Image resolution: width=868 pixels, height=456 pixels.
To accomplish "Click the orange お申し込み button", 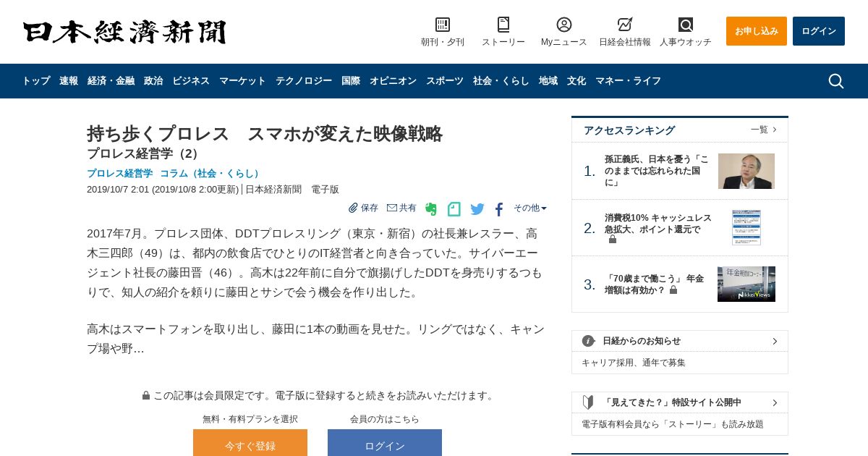I will tap(757, 31).
